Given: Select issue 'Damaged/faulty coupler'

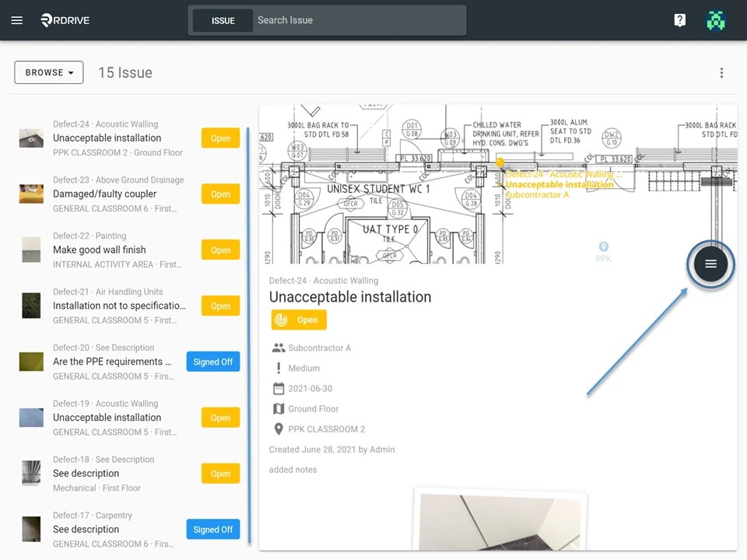Looking at the screenshot, I should (104, 194).
